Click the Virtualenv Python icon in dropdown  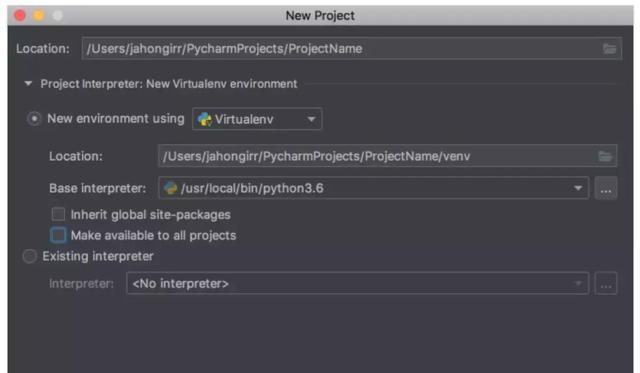coord(204,119)
